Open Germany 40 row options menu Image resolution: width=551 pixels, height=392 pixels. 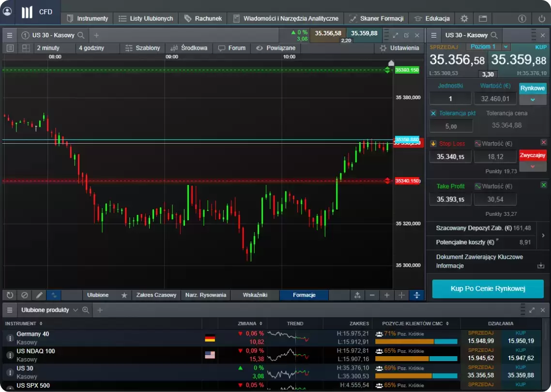point(10,338)
